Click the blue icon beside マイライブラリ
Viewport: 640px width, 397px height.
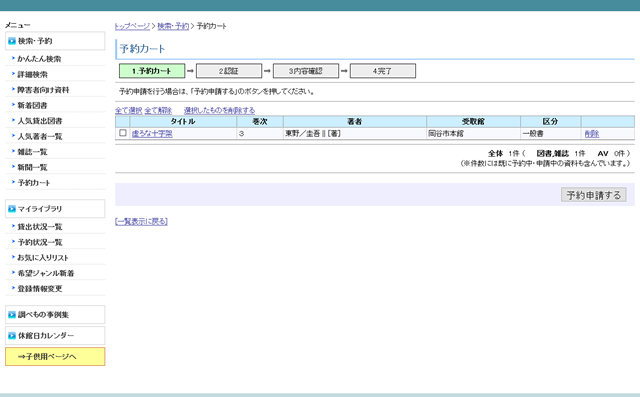(x=12, y=209)
